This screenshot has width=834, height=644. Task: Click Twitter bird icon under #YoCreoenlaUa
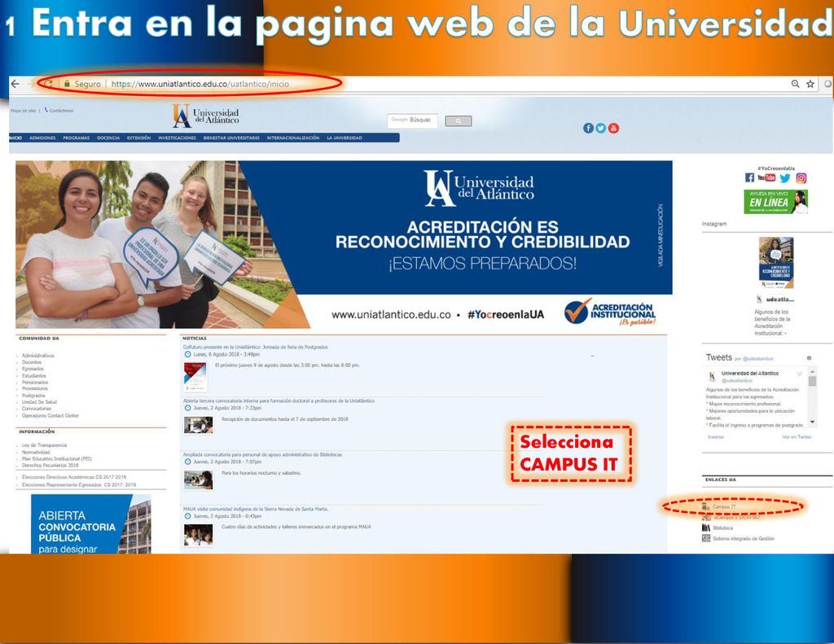point(785,178)
